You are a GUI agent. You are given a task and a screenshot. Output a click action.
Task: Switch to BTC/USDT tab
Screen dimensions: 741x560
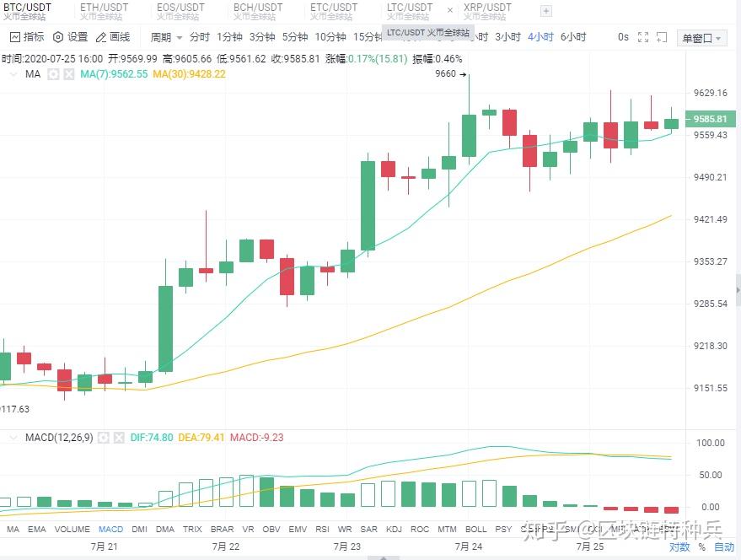click(x=27, y=11)
